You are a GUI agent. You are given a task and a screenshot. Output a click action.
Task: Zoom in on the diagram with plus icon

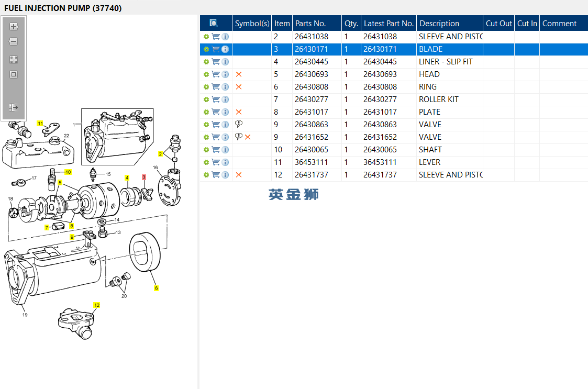point(14,27)
